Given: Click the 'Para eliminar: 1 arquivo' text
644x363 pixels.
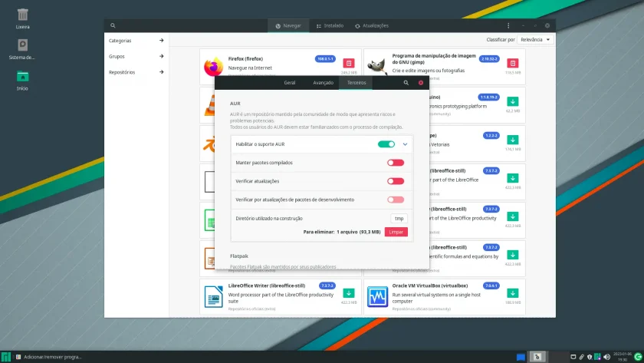Looking at the screenshot, I should (330, 233).
